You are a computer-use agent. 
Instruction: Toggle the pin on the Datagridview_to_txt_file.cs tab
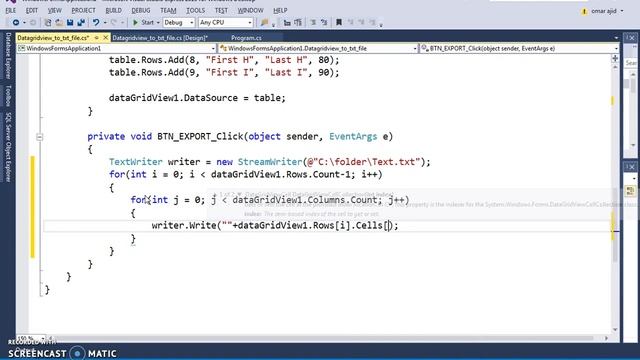pos(97,38)
